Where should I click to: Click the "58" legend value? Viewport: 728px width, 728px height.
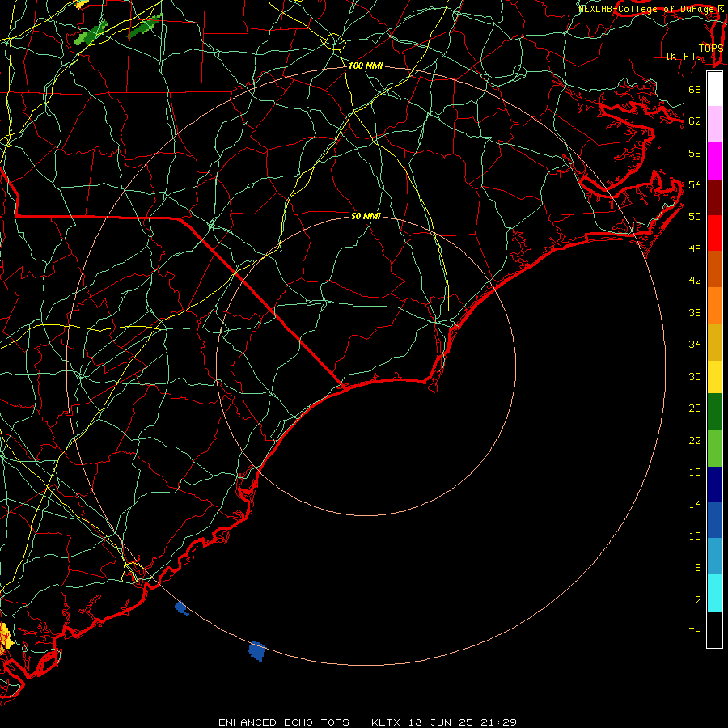695,153
